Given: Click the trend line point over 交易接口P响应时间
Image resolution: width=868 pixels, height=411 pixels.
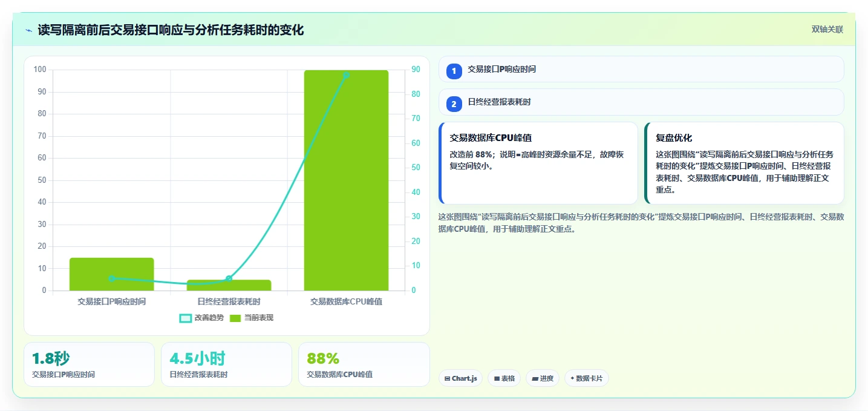Looking at the screenshot, I should (111, 278).
